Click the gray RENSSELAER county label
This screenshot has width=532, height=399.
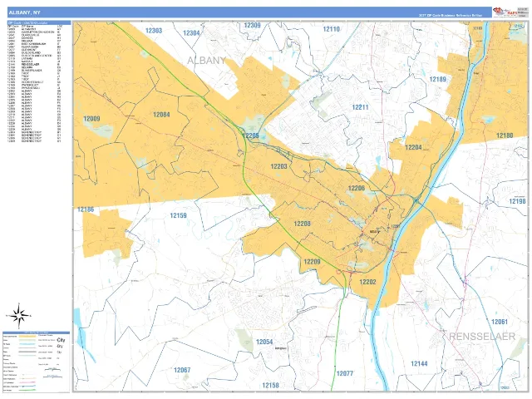[x=482, y=336]
